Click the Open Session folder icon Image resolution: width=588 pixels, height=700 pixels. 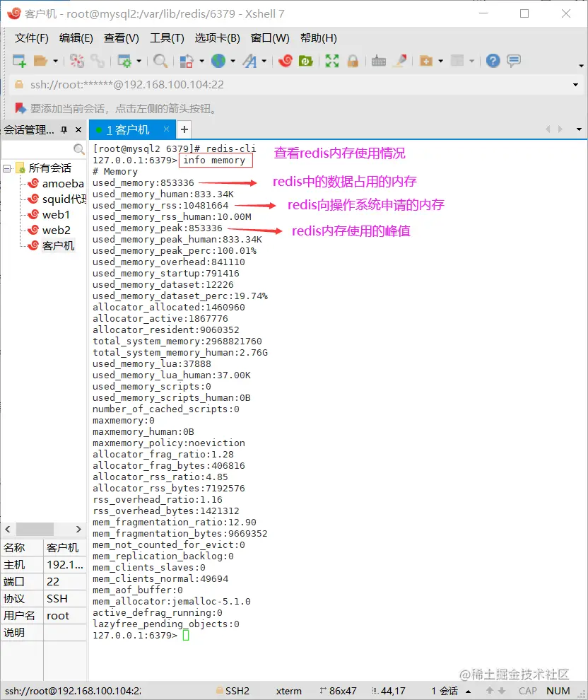pyautogui.click(x=40, y=61)
